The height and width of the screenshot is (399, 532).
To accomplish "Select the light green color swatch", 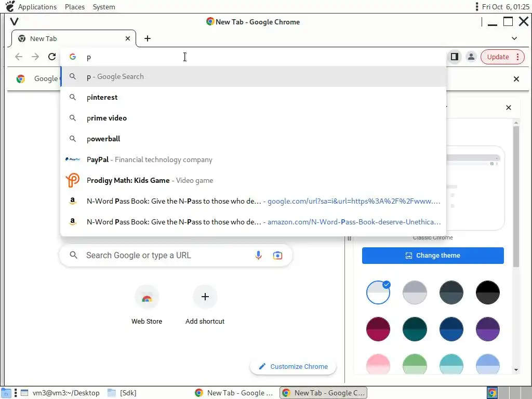I will tap(415, 364).
